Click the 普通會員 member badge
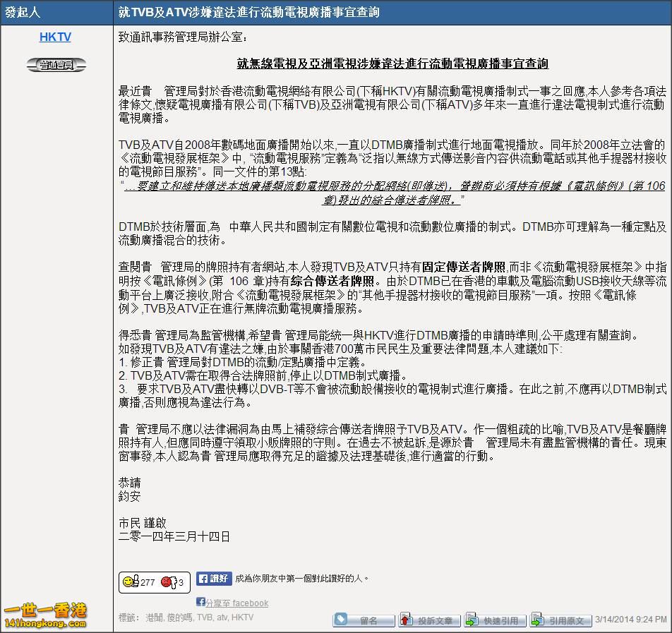672x633 pixels. click(x=55, y=64)
